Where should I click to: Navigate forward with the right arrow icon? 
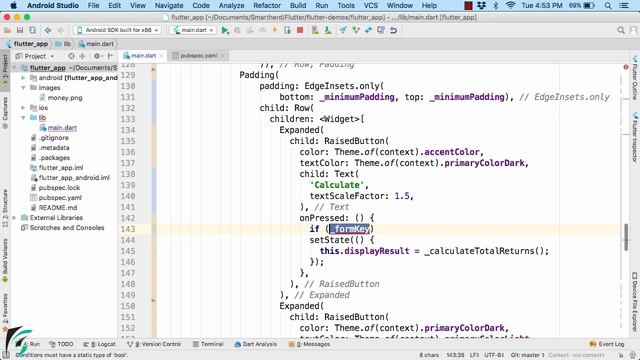[60, 30]
